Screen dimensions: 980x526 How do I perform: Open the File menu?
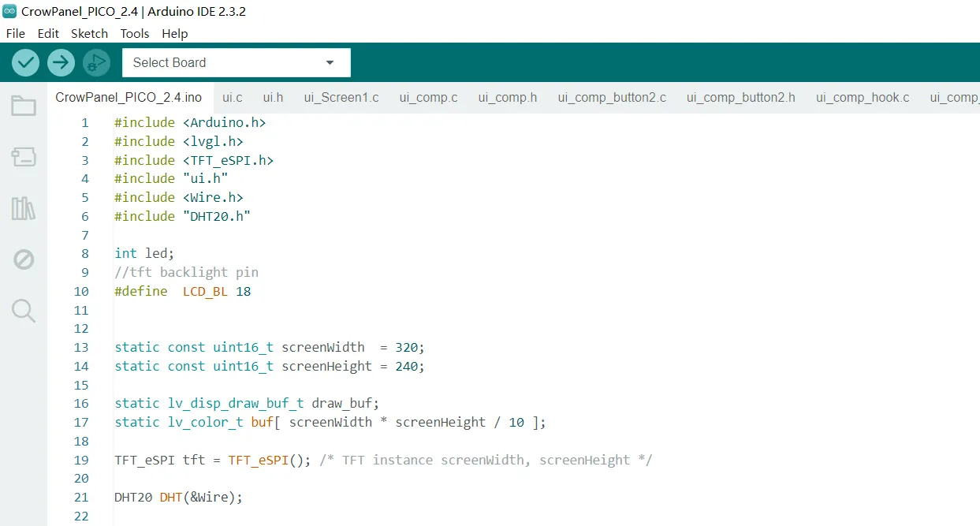pos(16,33)
